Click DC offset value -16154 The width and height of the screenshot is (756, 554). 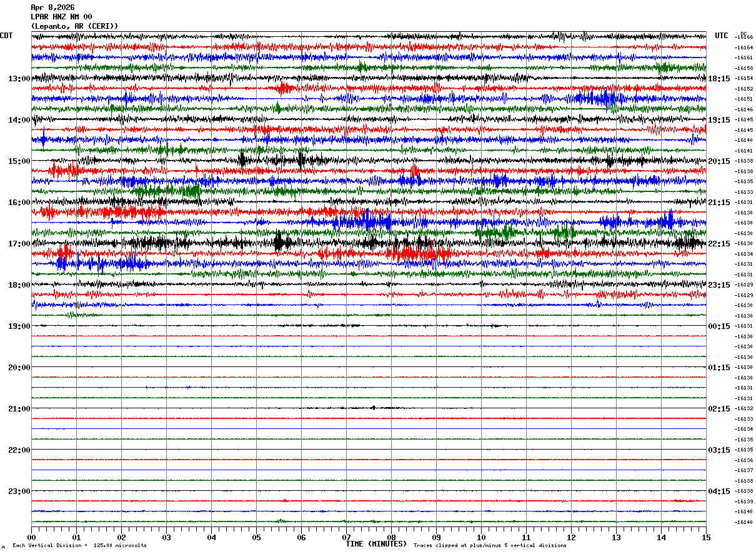coord(744,78)
